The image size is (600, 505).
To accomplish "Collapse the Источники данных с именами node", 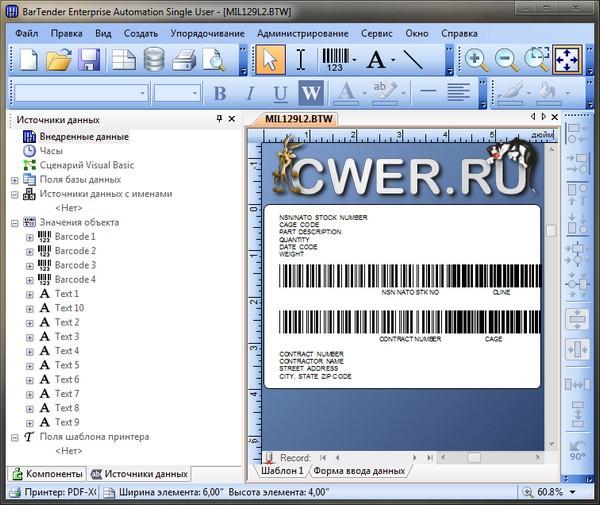I will [15, 194].
